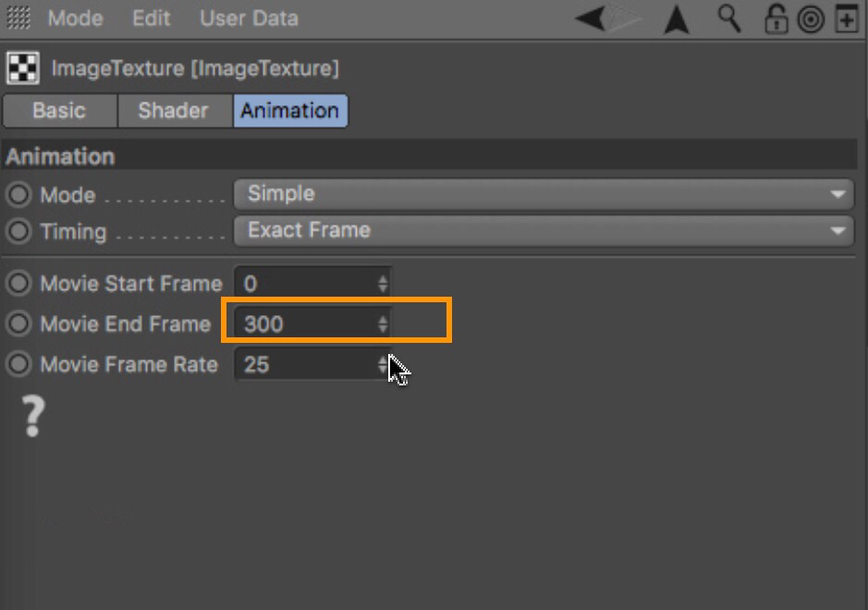Click the target mode lock icon
Screen dimensions: 868x610
pos(811,18)
